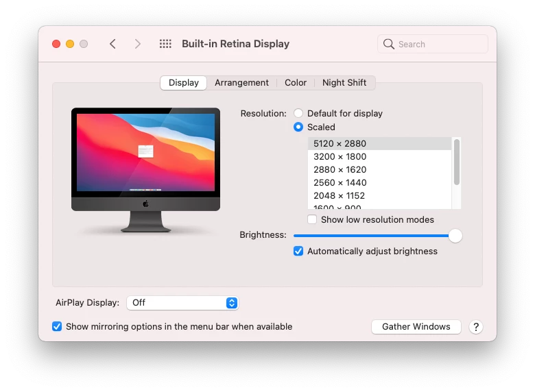Select 2880 × 1620 resolution

379,169
